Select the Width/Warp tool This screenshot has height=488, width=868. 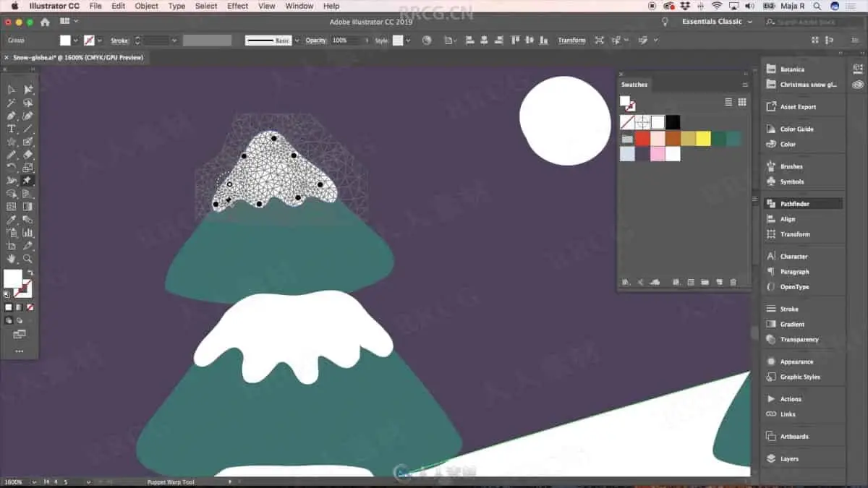click(x=12, y=181)
